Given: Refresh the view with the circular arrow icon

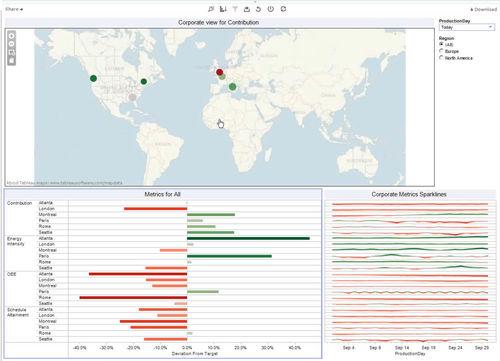Looking at the screenshot, I should coord(283,9).
